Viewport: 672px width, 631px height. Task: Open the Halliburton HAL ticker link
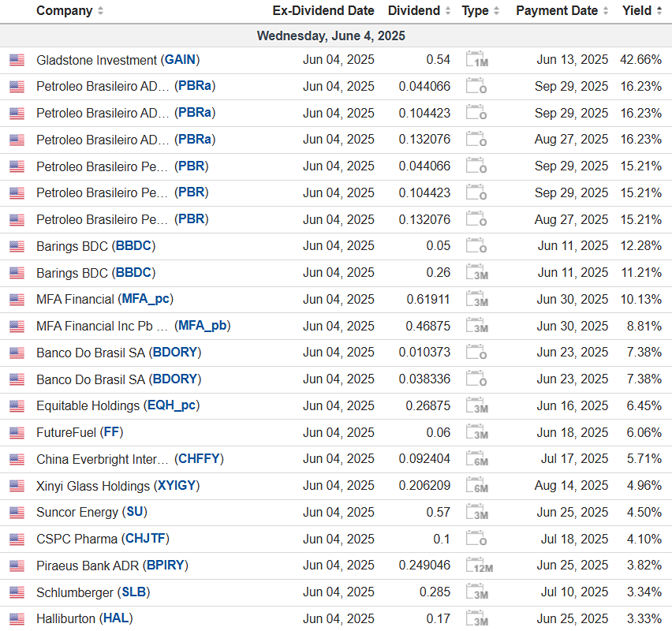pyautogui.click(x=116, y=619)
